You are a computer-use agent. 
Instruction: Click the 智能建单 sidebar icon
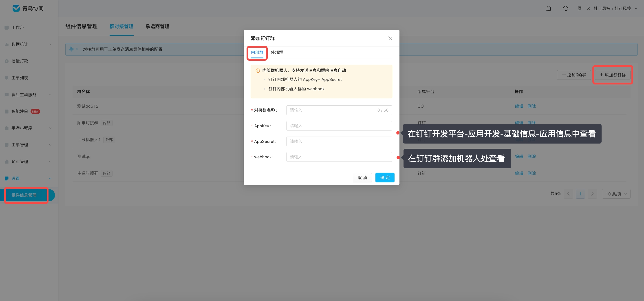tap(7, 111)
